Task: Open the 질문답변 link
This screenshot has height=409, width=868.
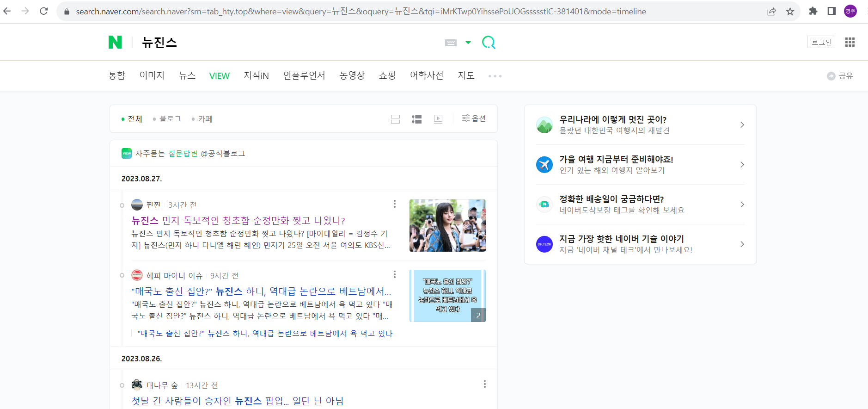Action: (x=183, y=154)
